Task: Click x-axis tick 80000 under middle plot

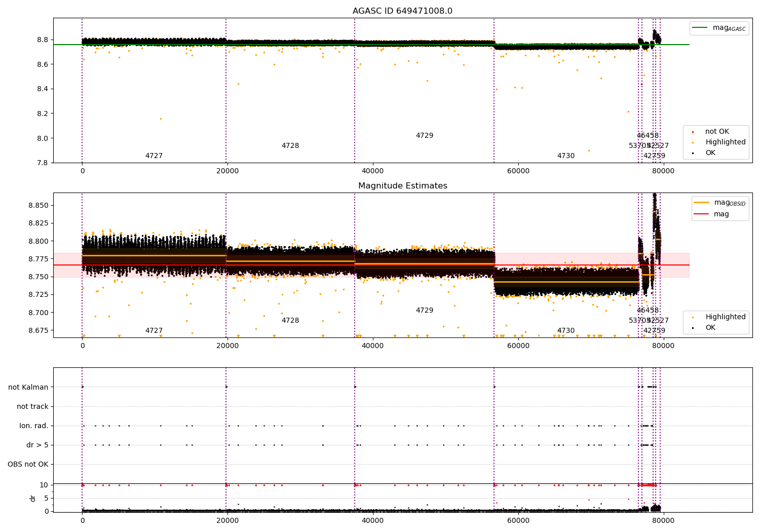Action: pos(663,346)
